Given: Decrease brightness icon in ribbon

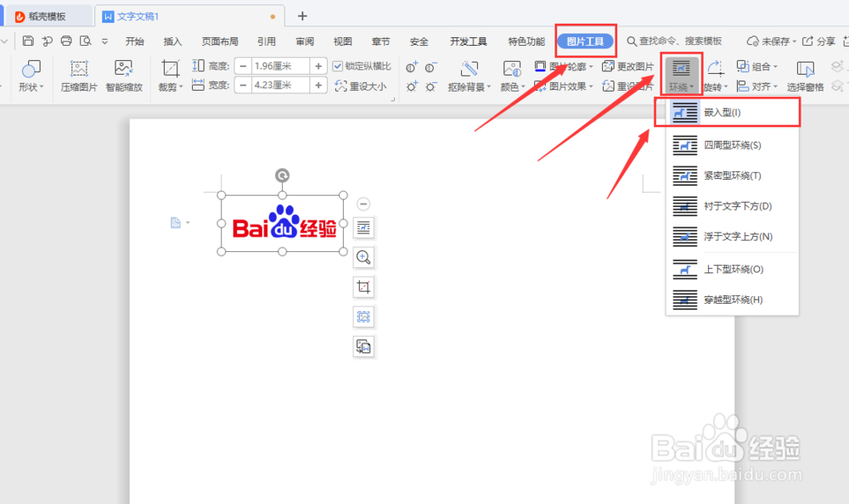Looking at the screenshot, I should coord(431,86).
